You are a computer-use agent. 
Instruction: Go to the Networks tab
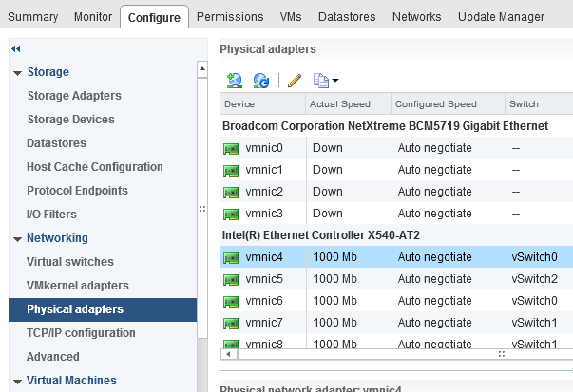click(x=416, y=17)
